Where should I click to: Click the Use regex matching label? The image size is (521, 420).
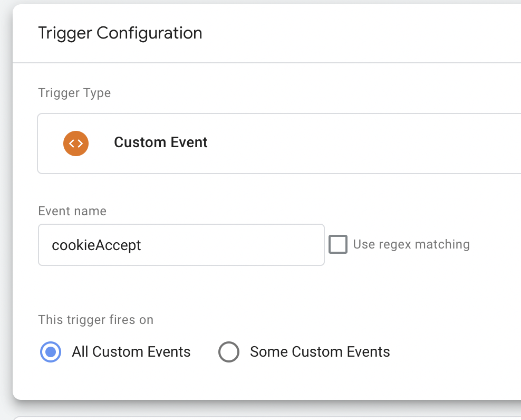click(411, 244)
